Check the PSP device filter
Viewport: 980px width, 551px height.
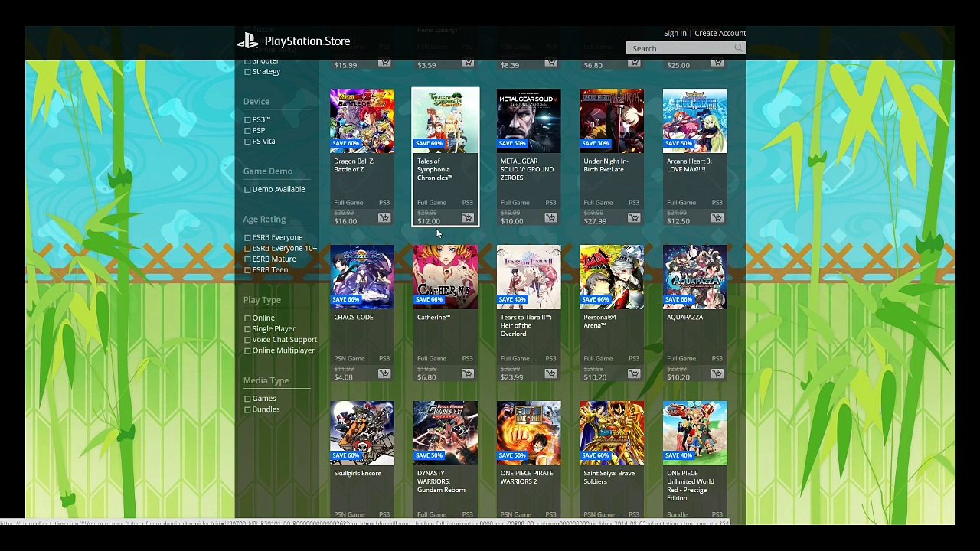(x=247, y=131)
